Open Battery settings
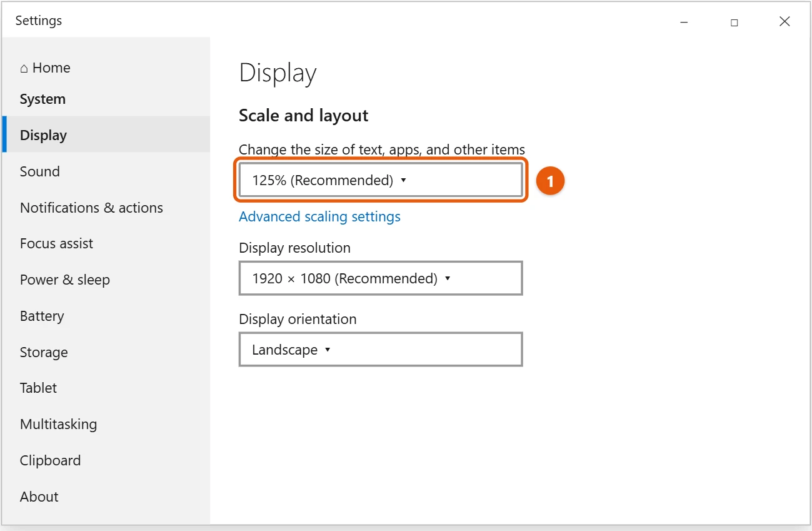This screenshot has width=812, height=531. coord(42,316)
